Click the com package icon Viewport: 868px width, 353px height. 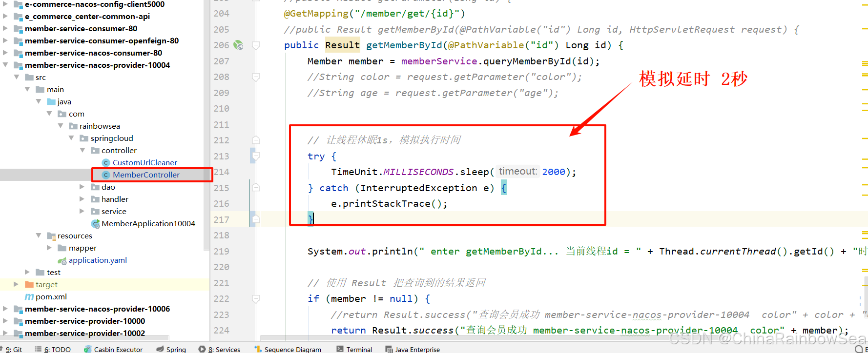(62, 114)
